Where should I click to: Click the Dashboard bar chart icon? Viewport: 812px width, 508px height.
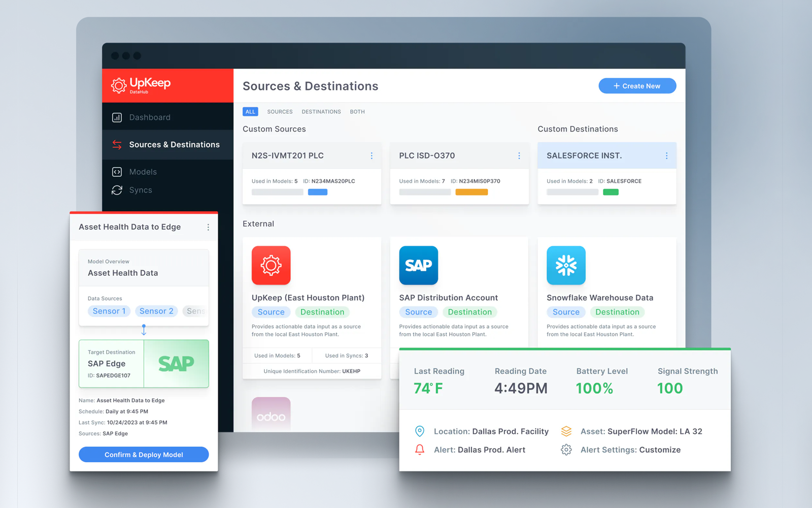117,117
